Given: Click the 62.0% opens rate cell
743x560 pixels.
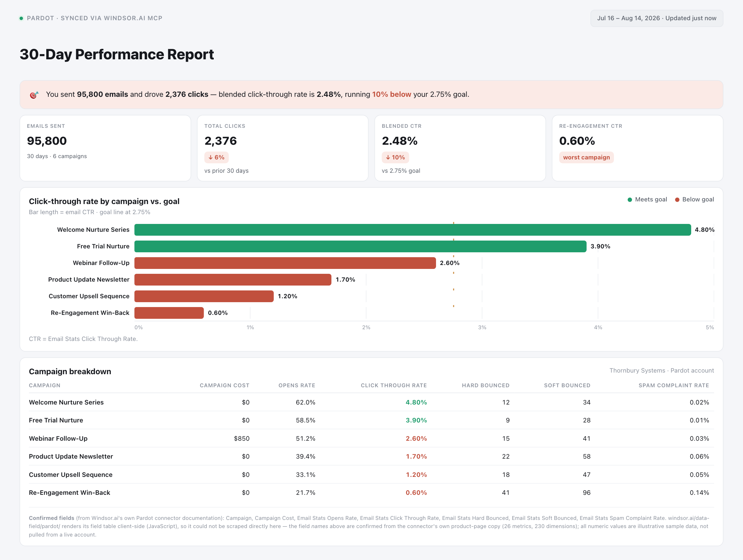Looking at the screenshot, I should 305,402.
